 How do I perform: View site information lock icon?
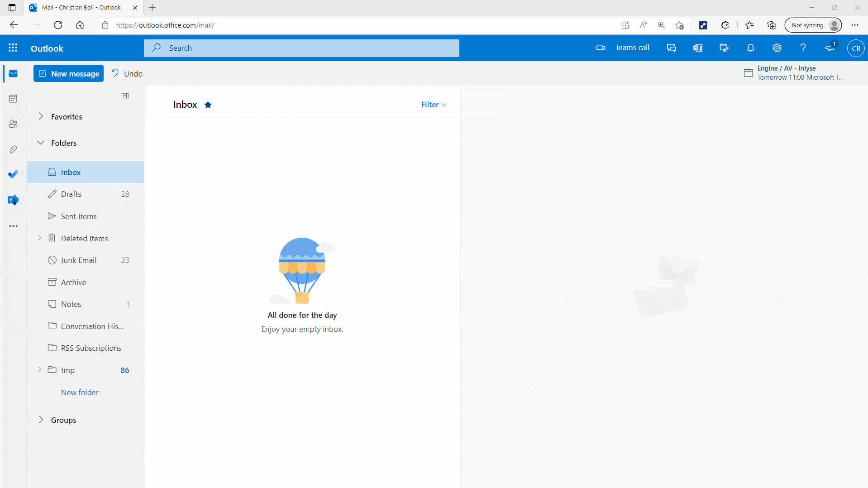pos(105,25)
